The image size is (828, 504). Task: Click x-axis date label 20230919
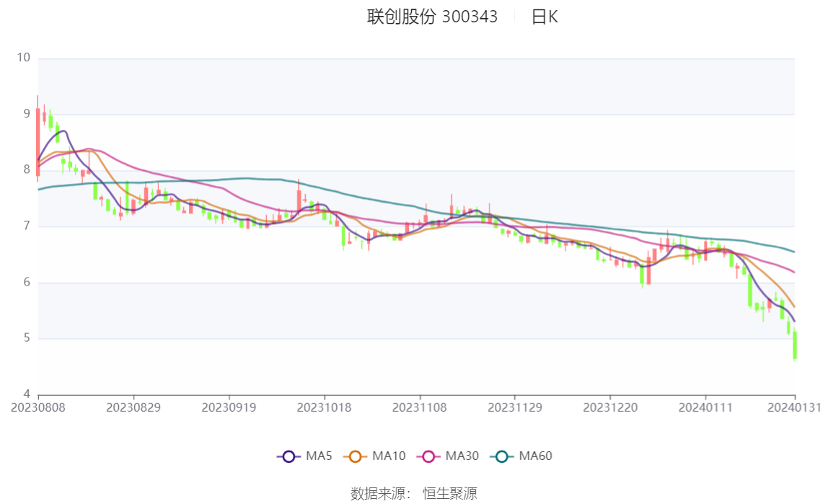tap(229, 407)
